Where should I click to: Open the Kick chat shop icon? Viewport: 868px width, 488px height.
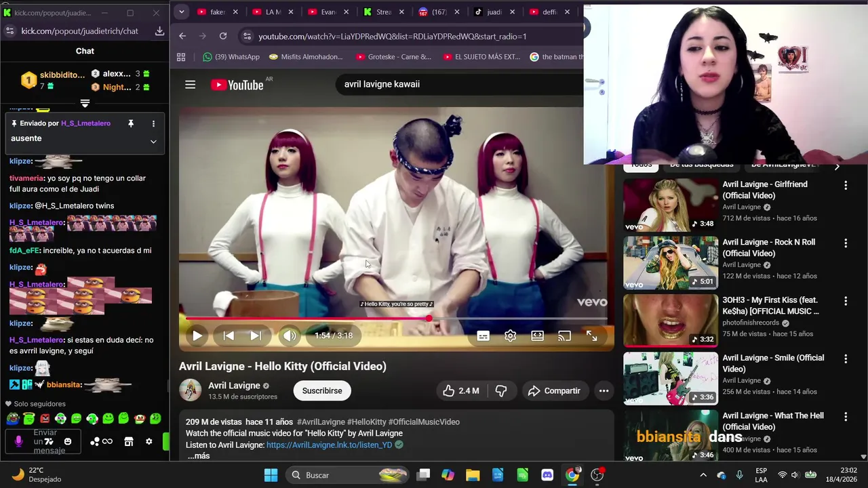pos(129,441)
